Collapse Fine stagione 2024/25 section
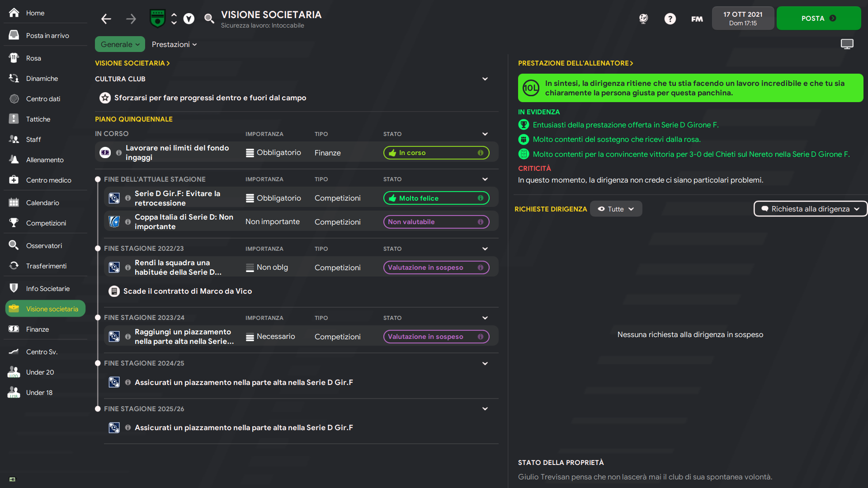 485,363
